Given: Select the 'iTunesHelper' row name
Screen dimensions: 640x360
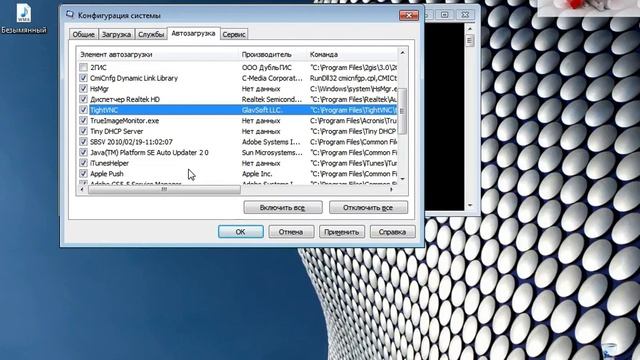Looking at the screenshot, I should click(109, 163).
